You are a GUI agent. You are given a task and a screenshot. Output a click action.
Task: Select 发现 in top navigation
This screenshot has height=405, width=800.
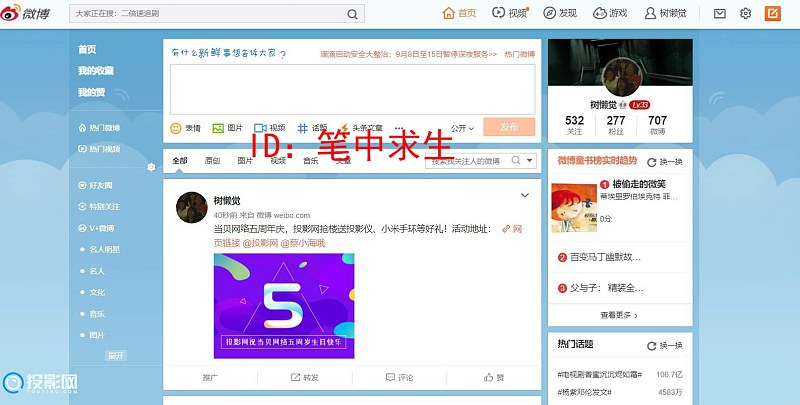[x=560, y=14]
